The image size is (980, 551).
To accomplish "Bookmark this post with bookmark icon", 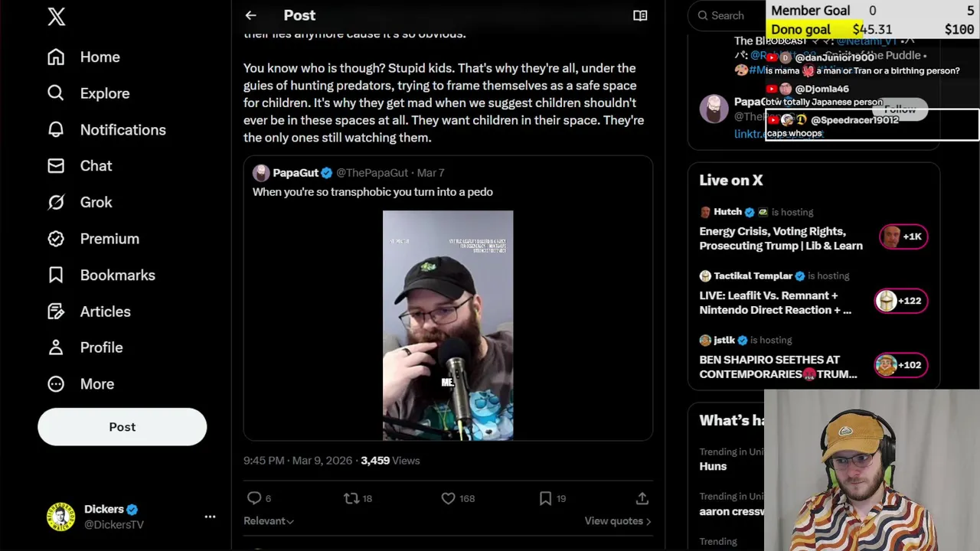I will [545, 498].
